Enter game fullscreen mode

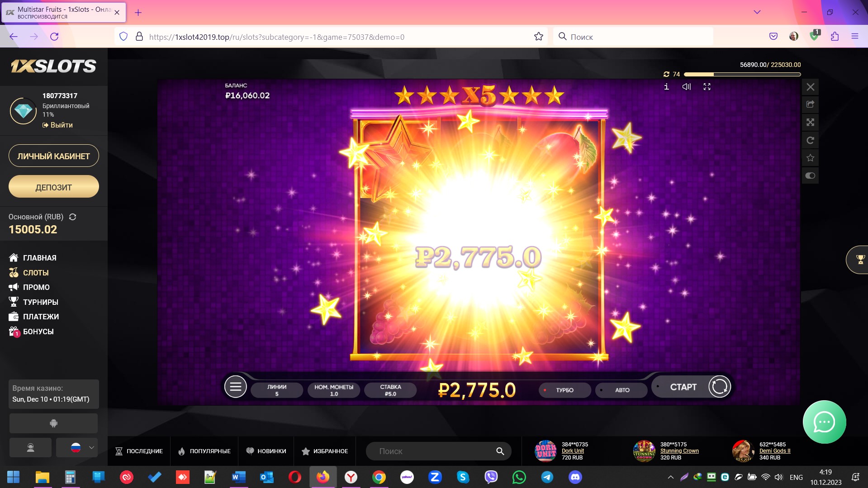coord(707,86)
